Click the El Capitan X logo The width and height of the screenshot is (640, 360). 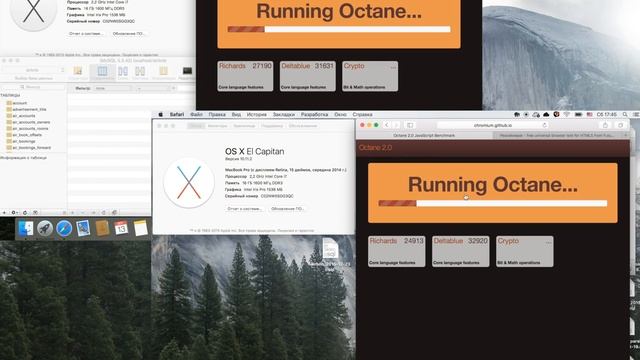tap(189, 182)
